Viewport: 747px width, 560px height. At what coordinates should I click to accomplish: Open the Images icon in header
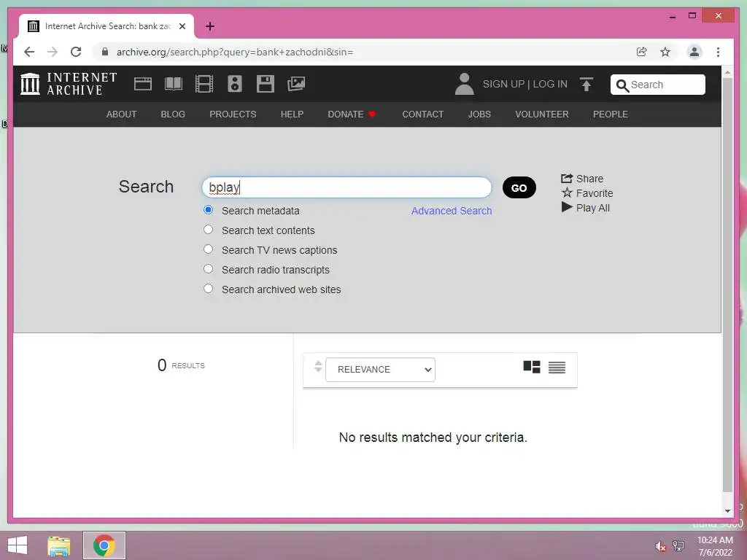296,84
